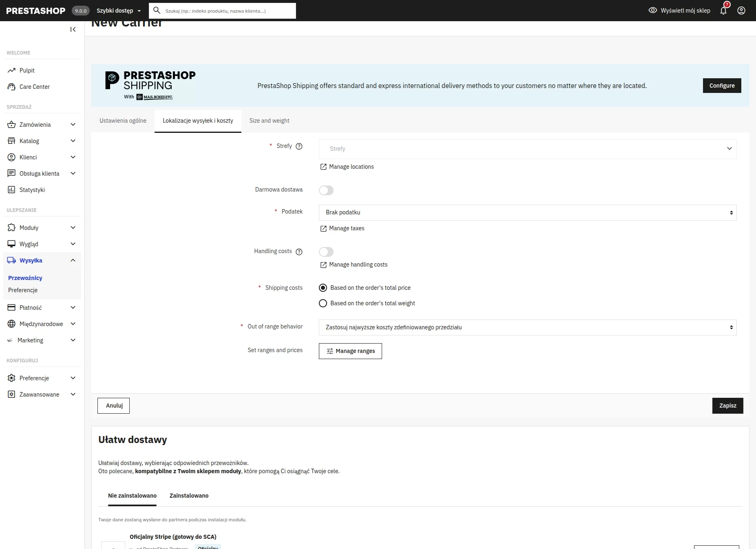The image size is (756, 549).
Task: Click into the top search field
Action: (228, 11)
